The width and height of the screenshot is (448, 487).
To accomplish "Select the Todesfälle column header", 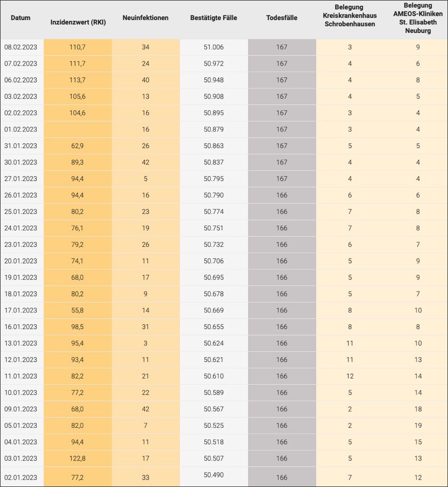I will [282, 18].
